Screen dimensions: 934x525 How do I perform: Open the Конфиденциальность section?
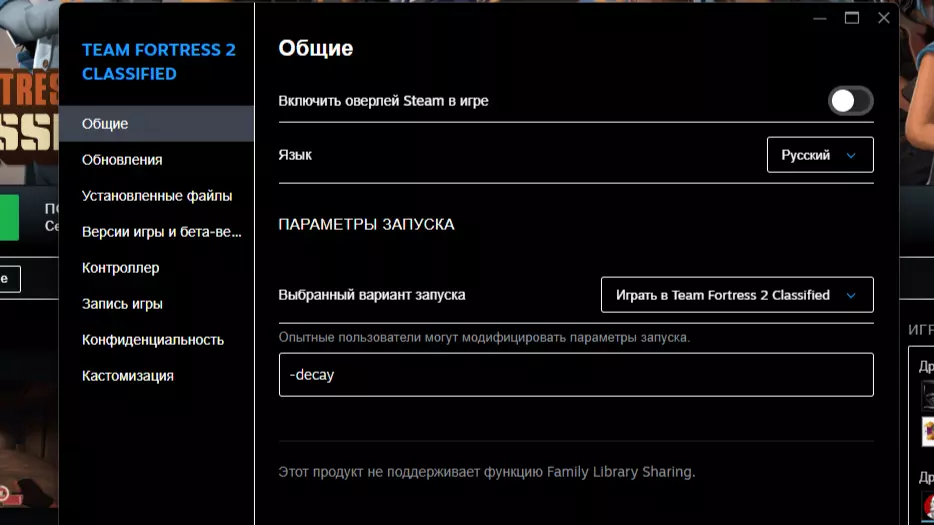click(x=156, y=340)
